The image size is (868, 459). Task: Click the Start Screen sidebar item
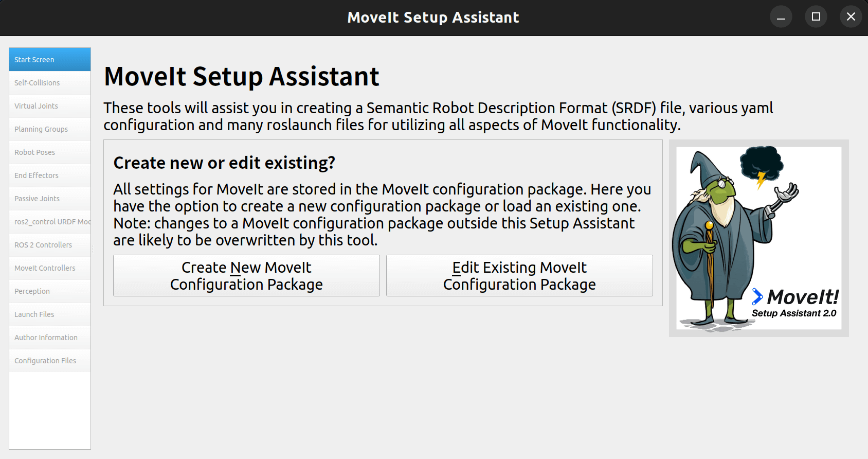(x=49, y=60)
